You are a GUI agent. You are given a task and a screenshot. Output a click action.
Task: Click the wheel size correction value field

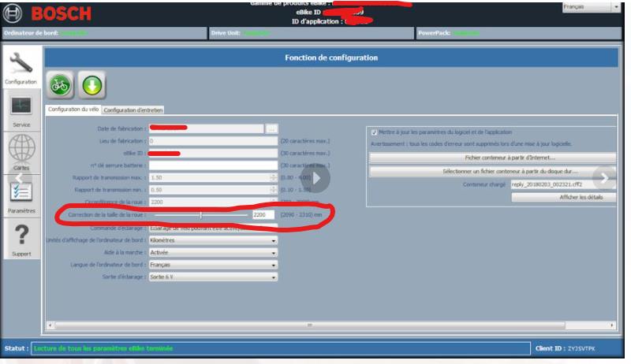263,214
